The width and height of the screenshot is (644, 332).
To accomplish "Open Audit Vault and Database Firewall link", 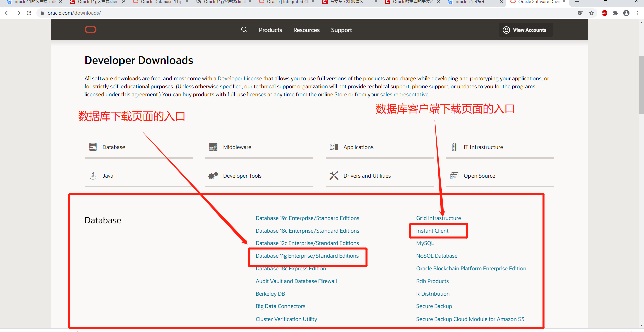I will coord(296,281).
